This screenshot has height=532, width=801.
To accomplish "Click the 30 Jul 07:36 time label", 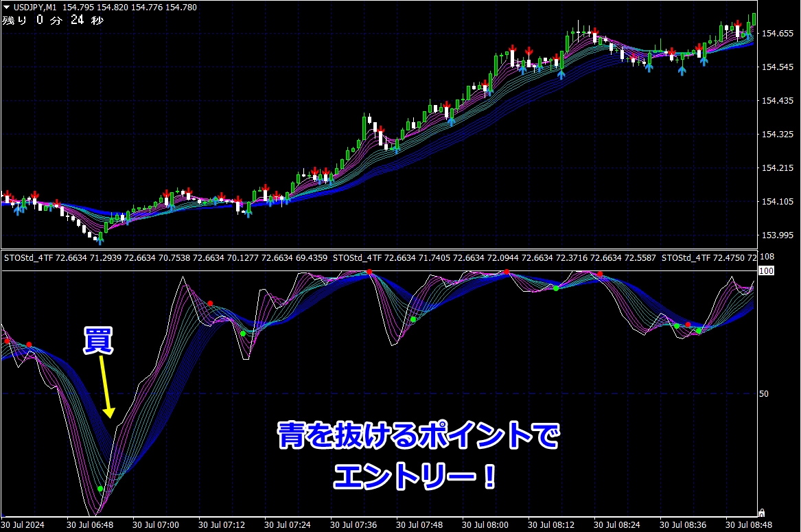I will [353, 525].
